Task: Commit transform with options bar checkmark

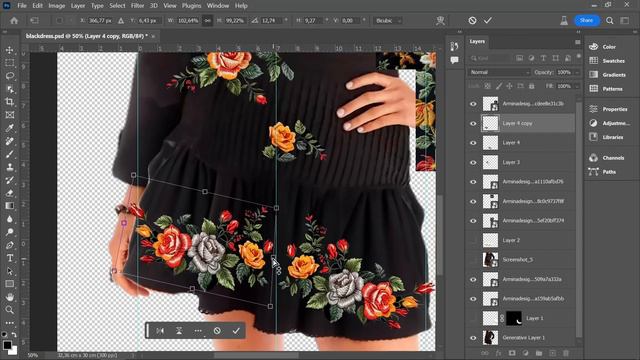Action: click(x=488, y=20)
